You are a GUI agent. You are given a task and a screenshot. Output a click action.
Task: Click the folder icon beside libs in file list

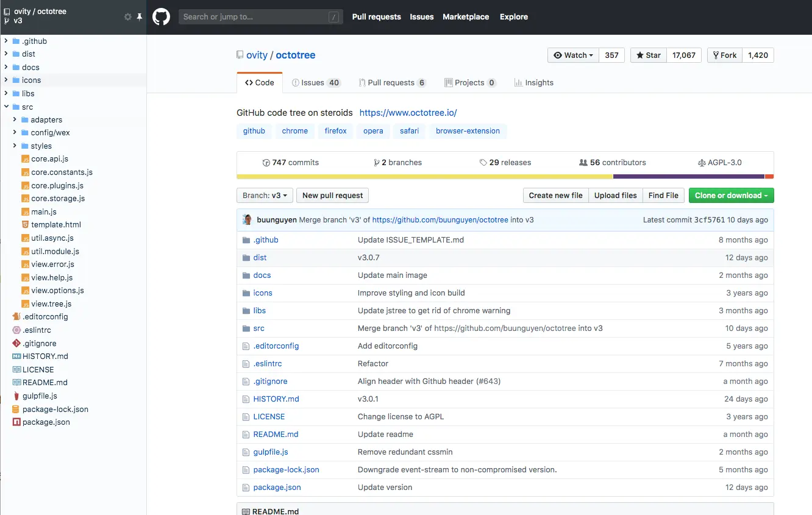pyautogui.click(x=247, y=311)
